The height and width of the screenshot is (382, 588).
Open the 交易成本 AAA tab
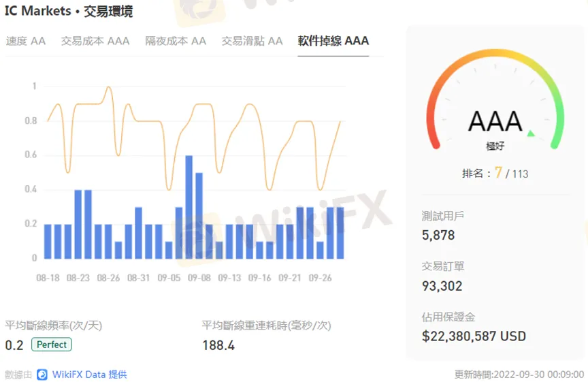(95, 41)
